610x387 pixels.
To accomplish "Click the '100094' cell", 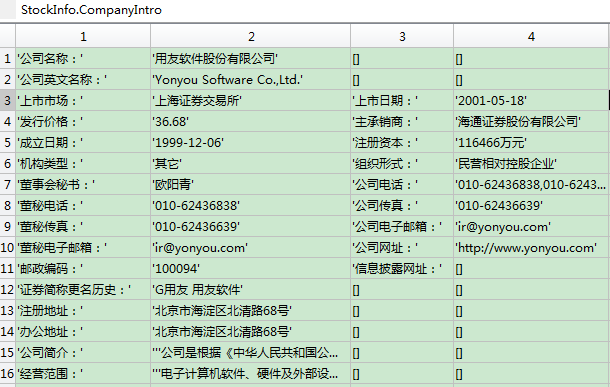I will coord(251,269).
